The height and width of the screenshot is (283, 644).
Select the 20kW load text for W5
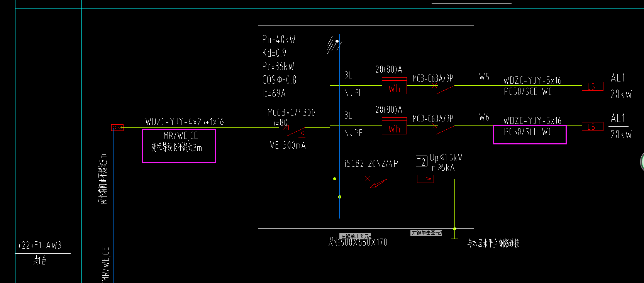621,94
